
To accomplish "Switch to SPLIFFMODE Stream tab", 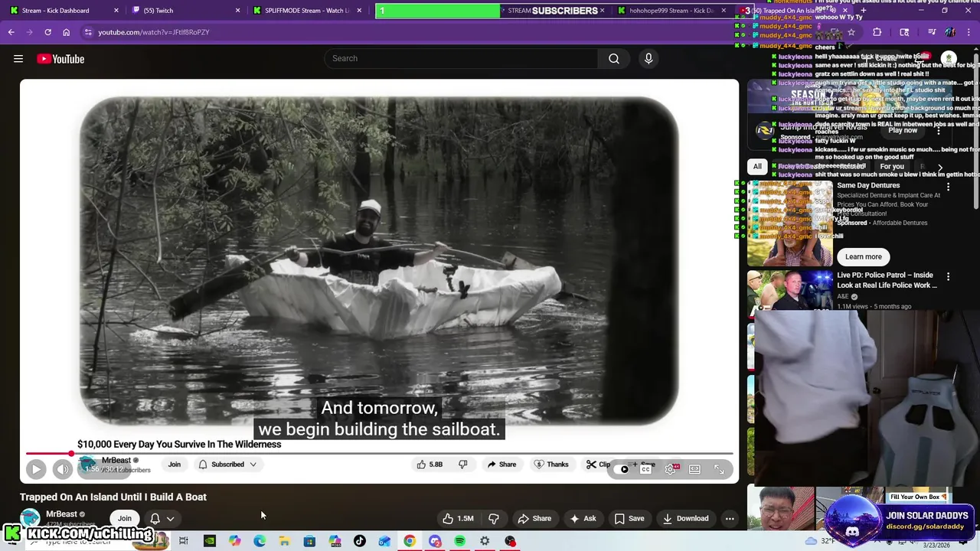I will click(306, 11).
